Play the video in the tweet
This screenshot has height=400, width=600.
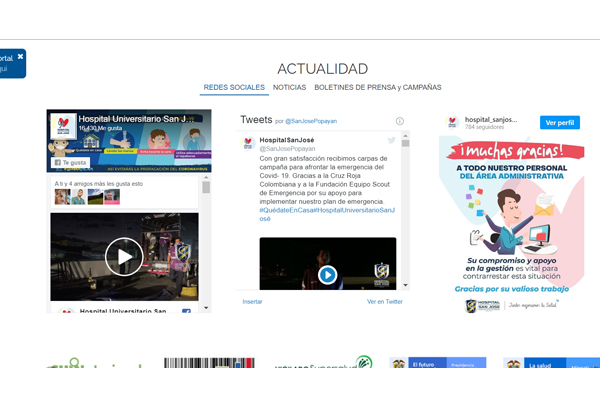[x=327, y=275]
